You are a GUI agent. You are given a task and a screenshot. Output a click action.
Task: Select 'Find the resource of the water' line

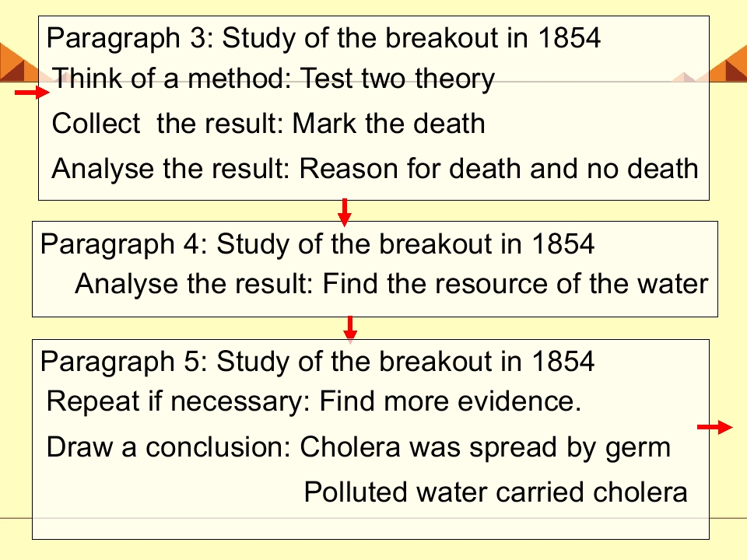pos(515,284)
